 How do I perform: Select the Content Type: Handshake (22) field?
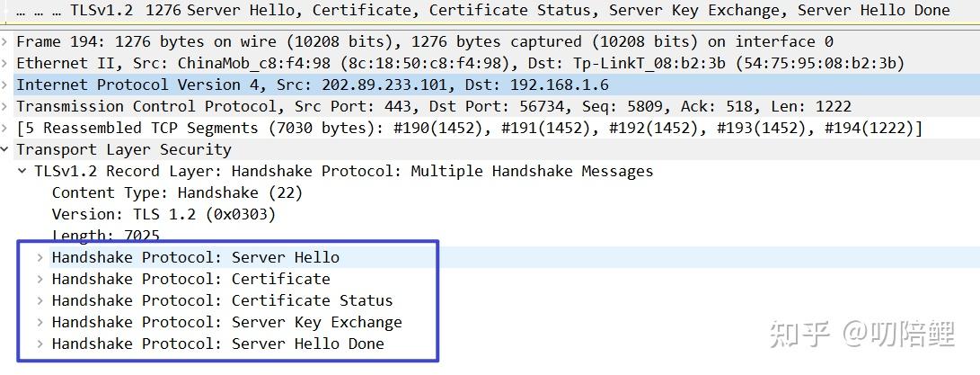(177, 193)
